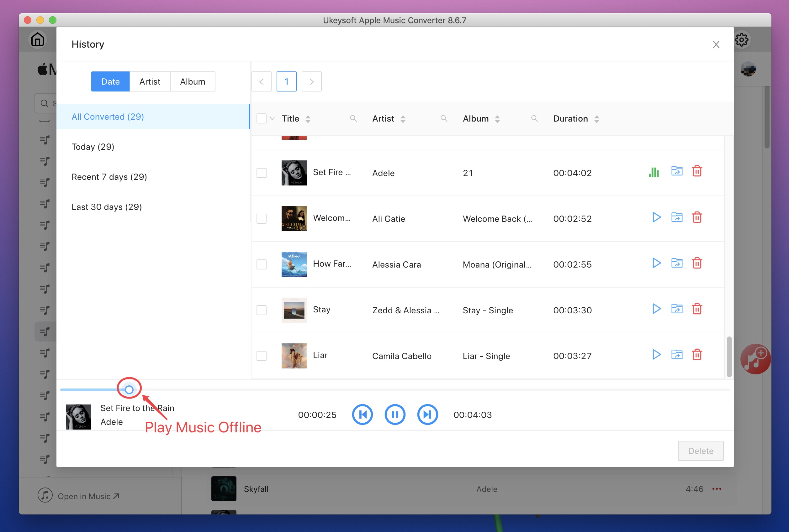Viewport: 789px width, 532px height.
Task: Delete the Stay track
Action: [x=697, y=309]
